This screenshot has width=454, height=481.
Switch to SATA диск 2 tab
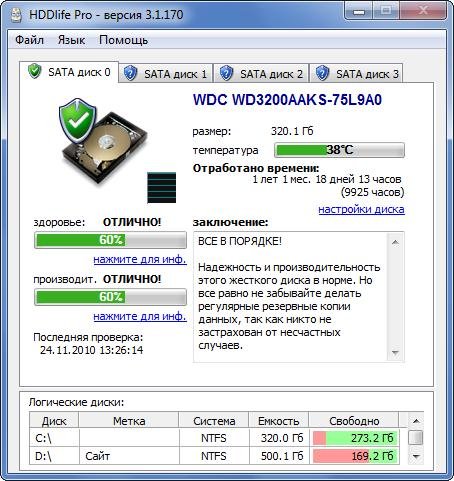(x=261, y=73)
